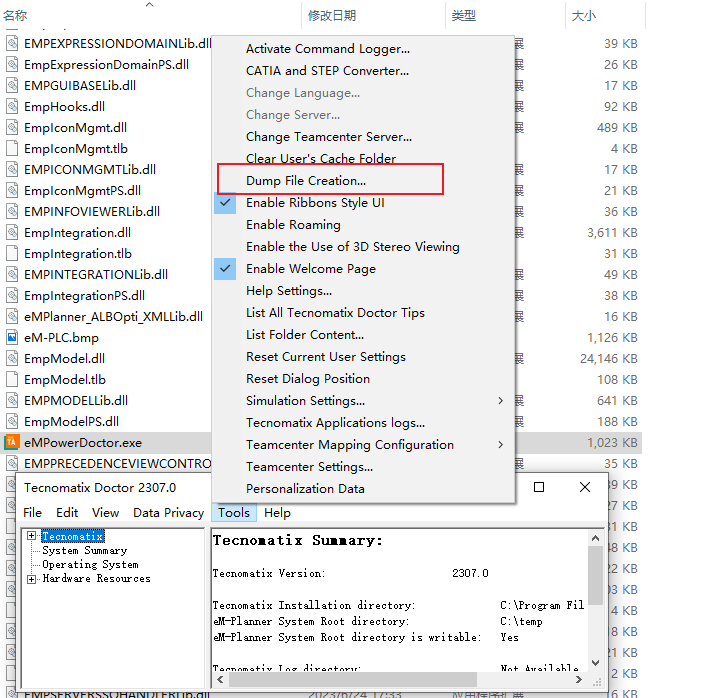Enable Roaming option in Tools menu
This screenshot has width=713, height=698.
[293, 225]
